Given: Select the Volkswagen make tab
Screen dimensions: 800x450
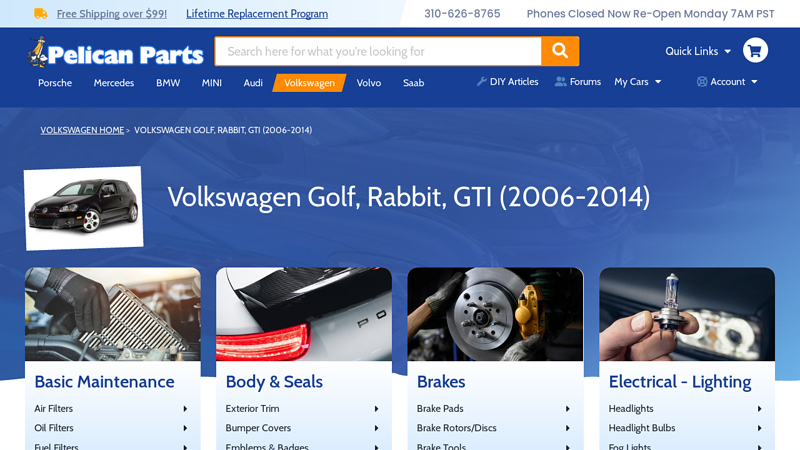Looking at the screenshot, I should tap(309, 83).
